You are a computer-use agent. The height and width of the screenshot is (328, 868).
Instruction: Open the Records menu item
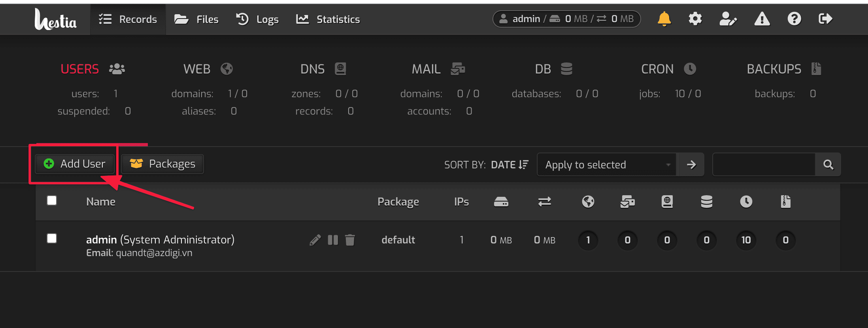tap(128, 19)
